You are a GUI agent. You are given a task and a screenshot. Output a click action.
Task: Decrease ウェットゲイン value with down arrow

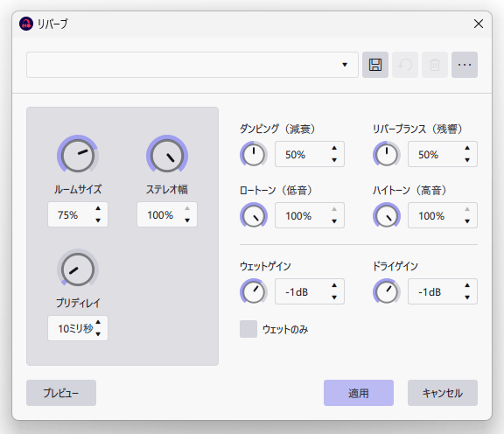click(x=334, y=297)
